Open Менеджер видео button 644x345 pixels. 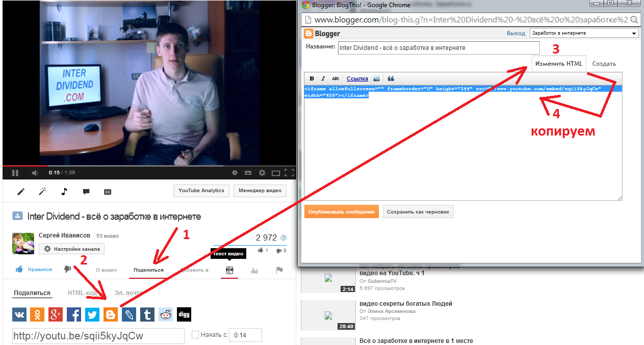pos(260,191)
